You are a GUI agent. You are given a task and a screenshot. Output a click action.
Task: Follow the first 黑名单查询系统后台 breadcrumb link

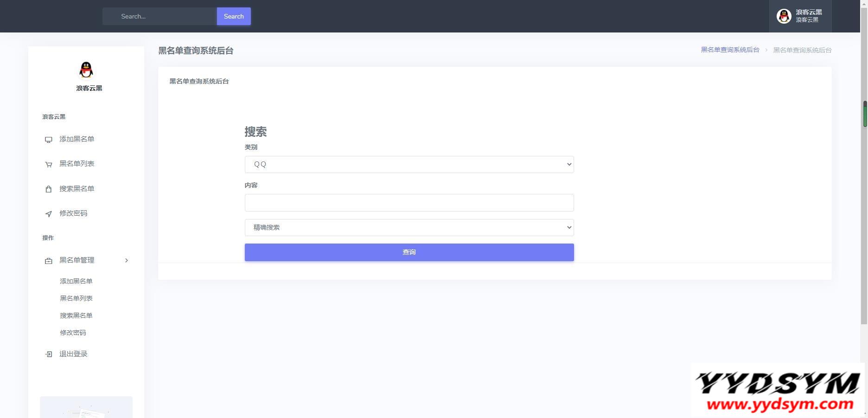click(x=730, y=50)
